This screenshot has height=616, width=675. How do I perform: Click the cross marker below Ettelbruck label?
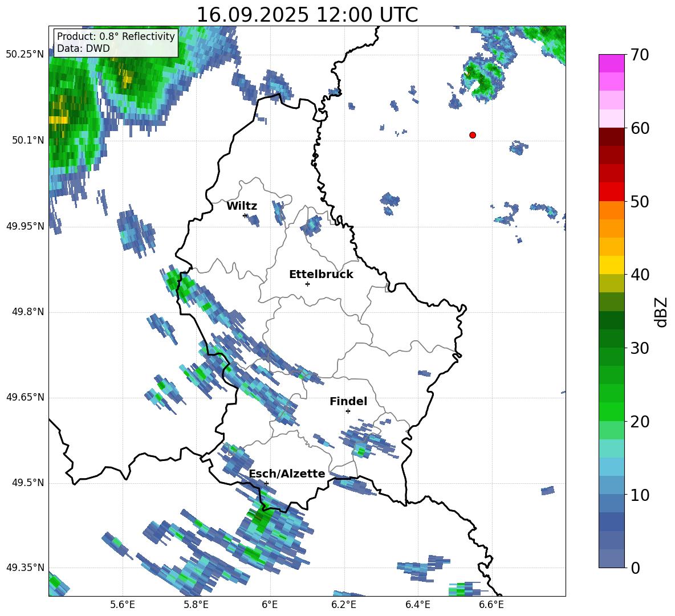coord(307,284)
